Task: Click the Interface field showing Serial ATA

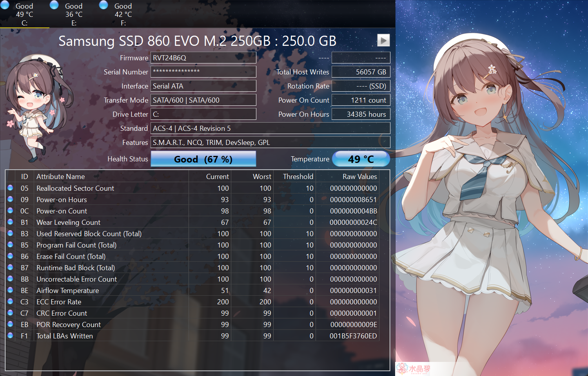Action: (x=203, y=86)
